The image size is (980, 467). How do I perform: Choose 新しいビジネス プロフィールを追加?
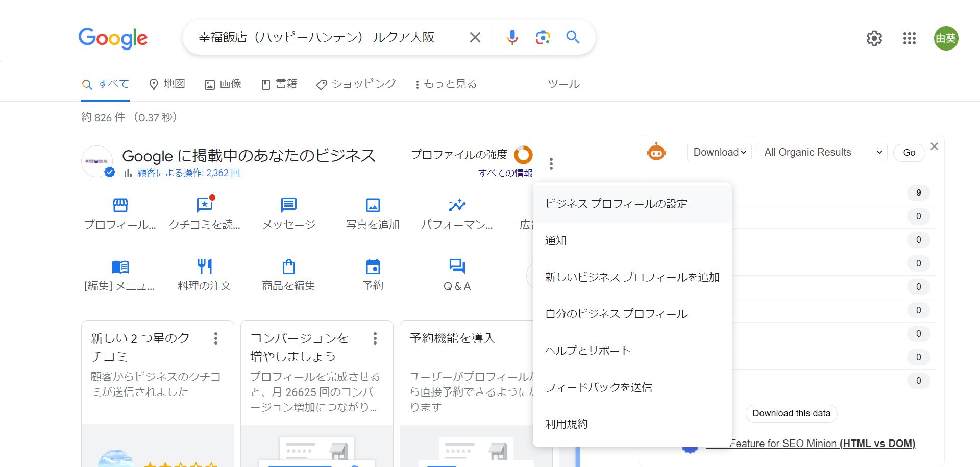[x=632, y=277]
